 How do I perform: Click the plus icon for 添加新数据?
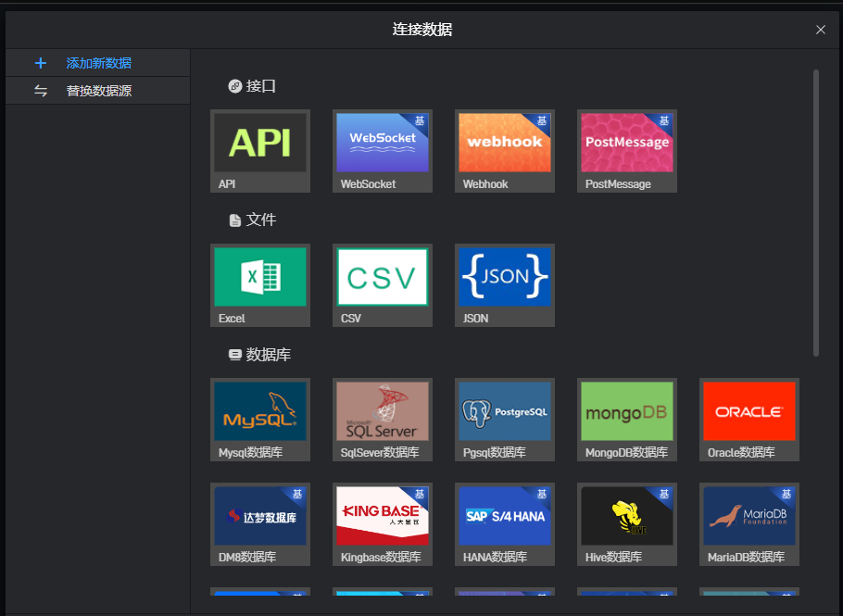click(41, 63)
